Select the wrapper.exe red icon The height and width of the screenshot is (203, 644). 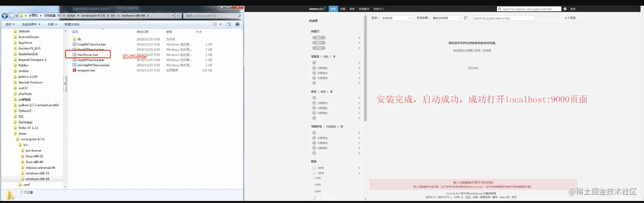coord(74,70)
